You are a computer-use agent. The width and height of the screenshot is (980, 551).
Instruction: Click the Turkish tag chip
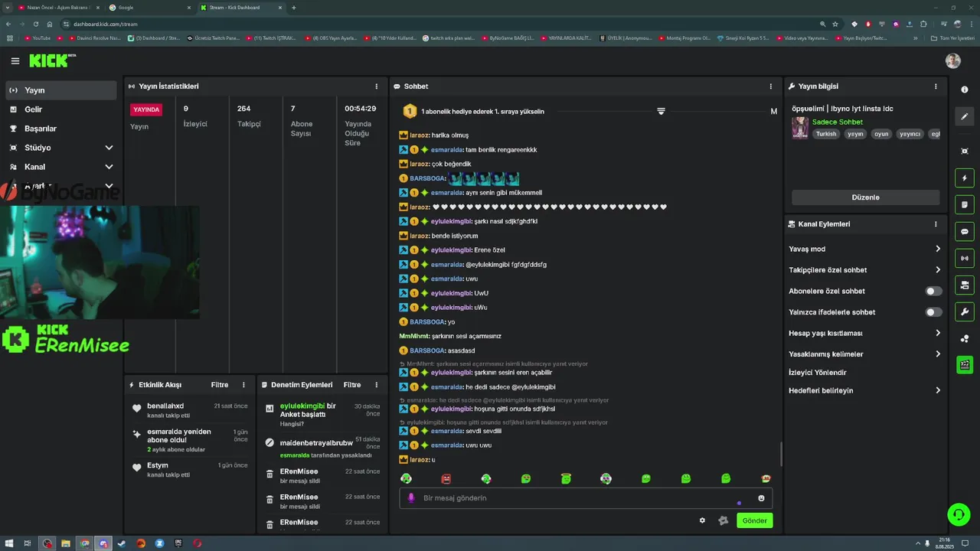pyautogui.click(x=826, y=134)
